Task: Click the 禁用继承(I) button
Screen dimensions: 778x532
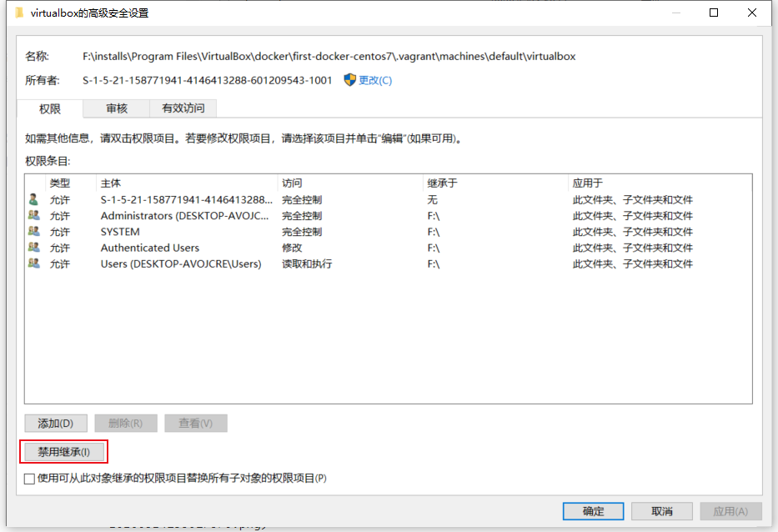Action: [64, 452]
